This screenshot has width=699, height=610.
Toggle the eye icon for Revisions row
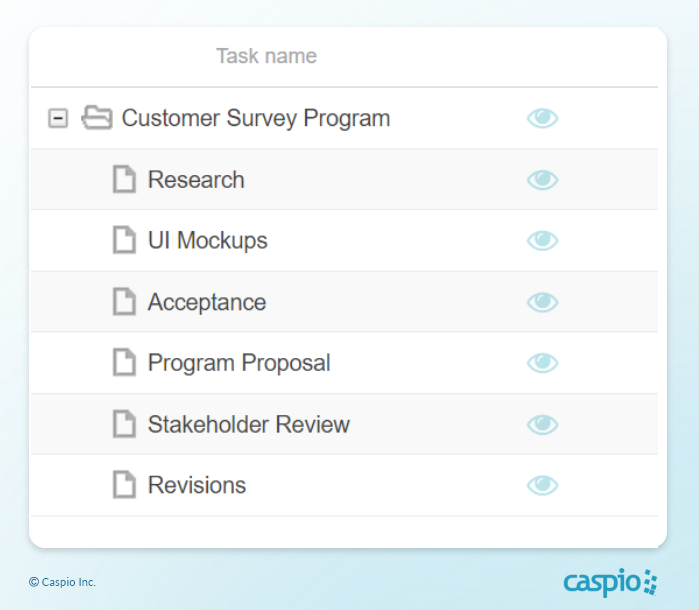pos(542,485)
